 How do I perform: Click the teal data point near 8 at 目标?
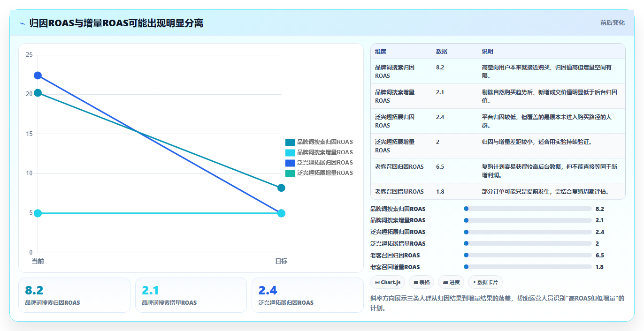tap(281, 188)
